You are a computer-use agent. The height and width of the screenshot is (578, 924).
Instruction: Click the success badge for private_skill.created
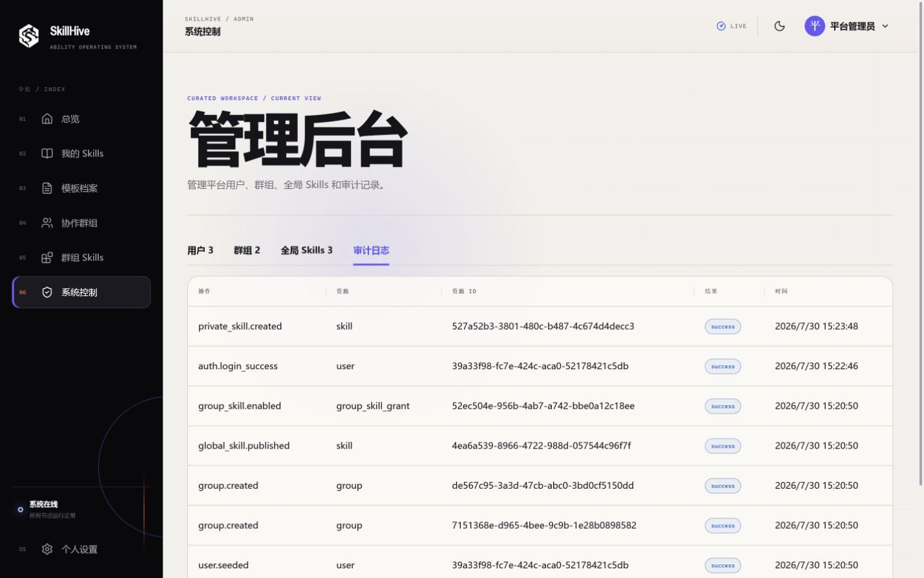[x=722, y=326]
